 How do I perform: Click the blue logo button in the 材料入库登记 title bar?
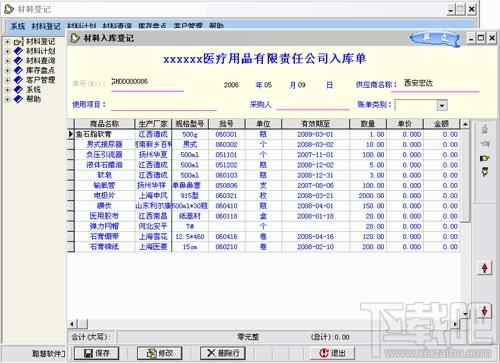(435, 38)
